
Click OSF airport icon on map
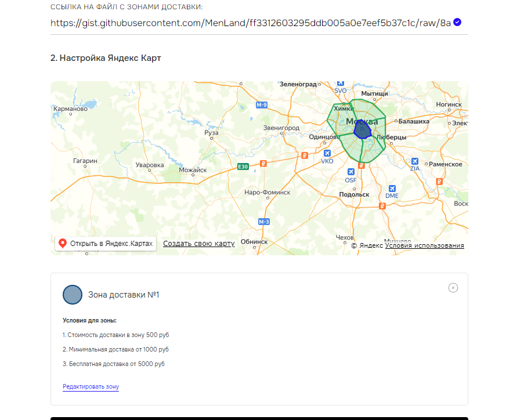point(351,172)
